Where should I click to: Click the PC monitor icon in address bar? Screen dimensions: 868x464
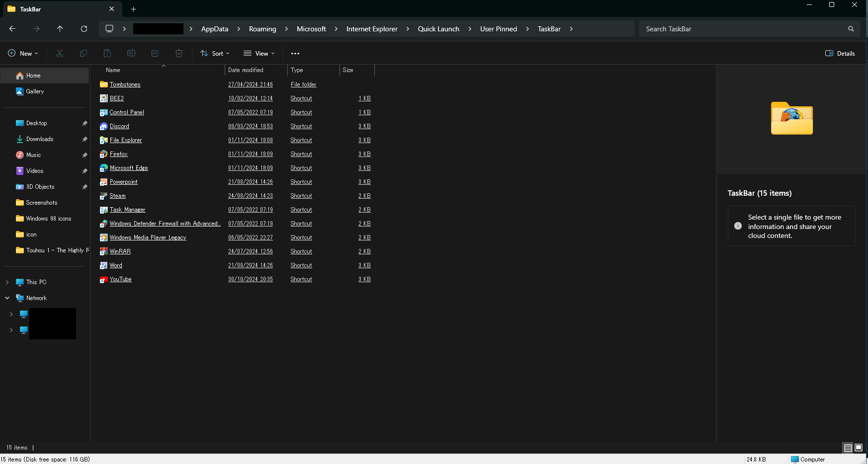pyautogui.click(x=109, y=29)
